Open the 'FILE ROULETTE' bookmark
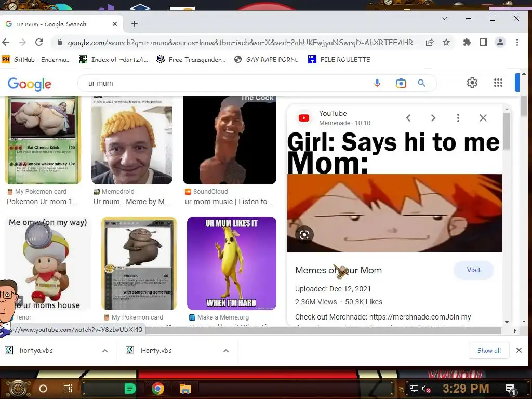This screenshot has width=532, height=399. (339, 59)
